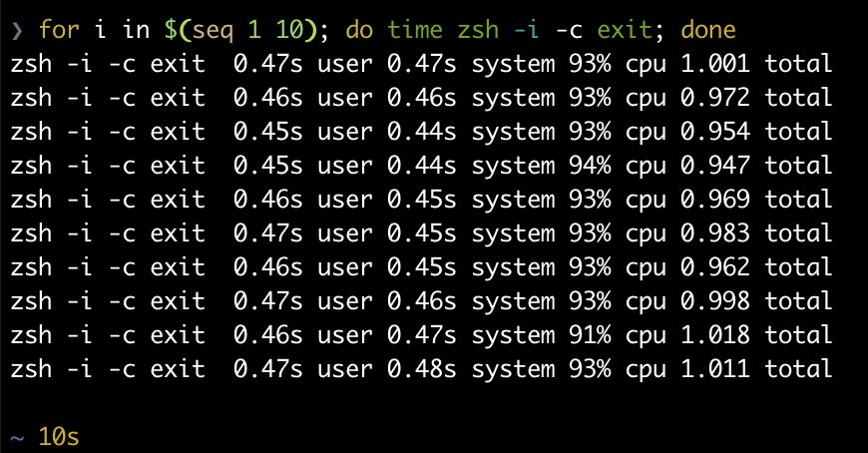Click the '1.018 total' value
The width and height of the screenshot is (868, 453).
pyautogui.click(x=756, y=335)
